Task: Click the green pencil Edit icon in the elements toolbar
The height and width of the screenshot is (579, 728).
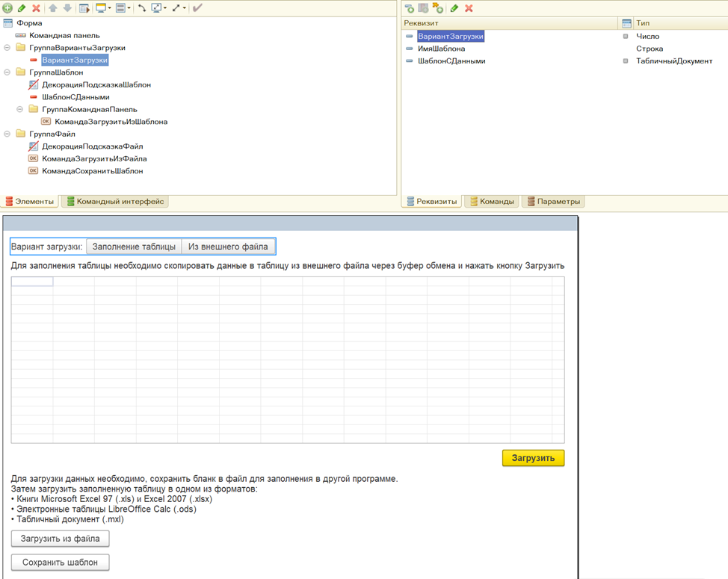Action: [x=22, y=8]
